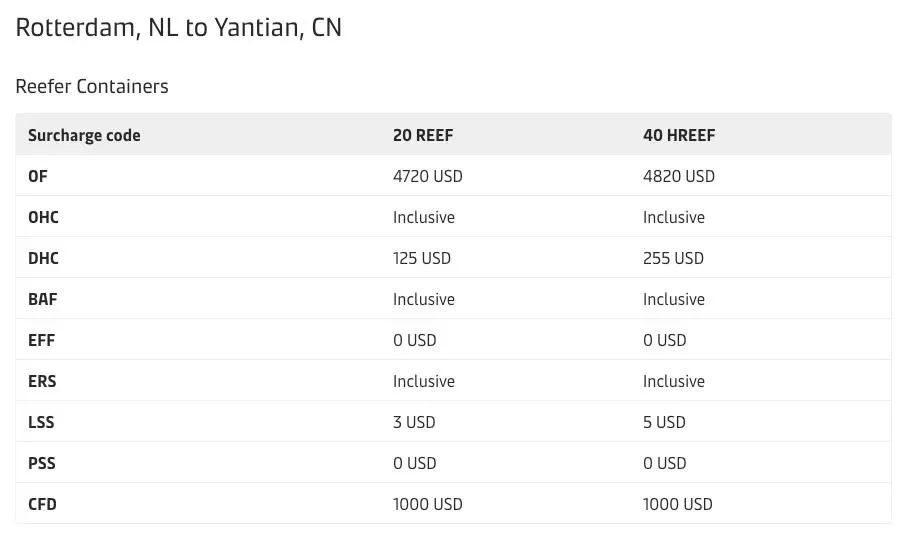Select the EFF row label
This screenshot has height=538, width=900.
coord(41,340)
